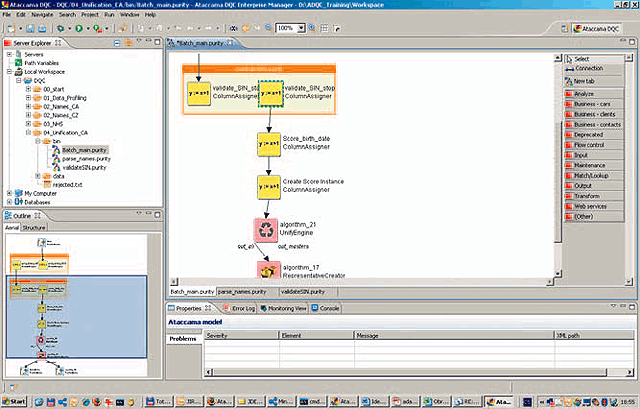The width and height of the screenshot is (640, 409).
Task: Expand the Databases node
Action: (9, 202)
